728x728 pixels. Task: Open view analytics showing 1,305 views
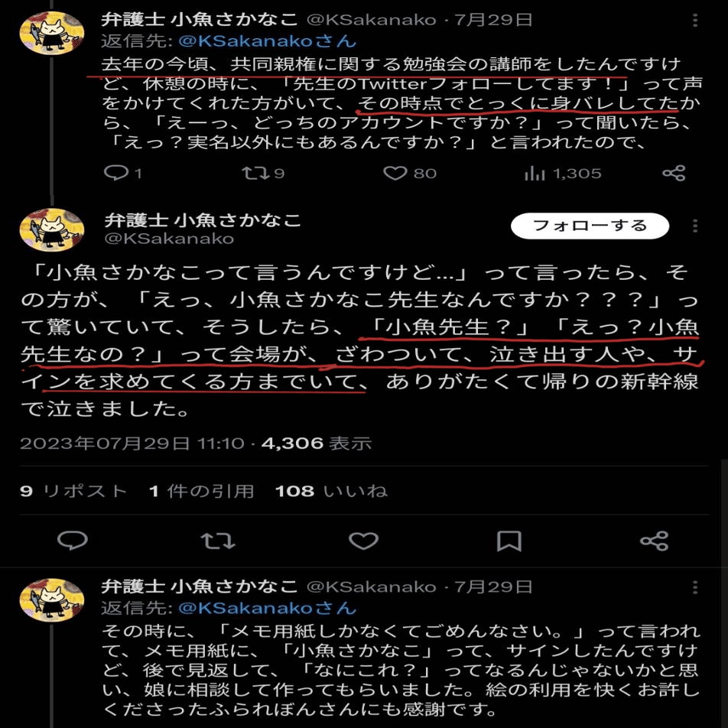(x=535, y=173)
